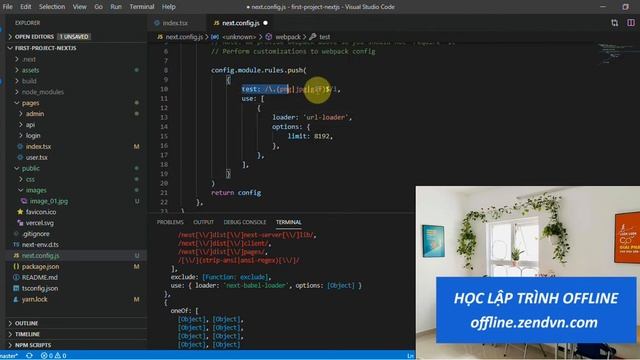Open the Terminal menu

click(142, 7)
